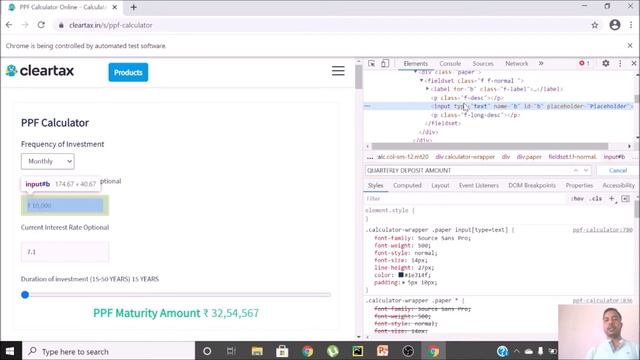This screenshot has width=640, height=360.
Task: Open the Properties tab
Action: click(579, 185)
